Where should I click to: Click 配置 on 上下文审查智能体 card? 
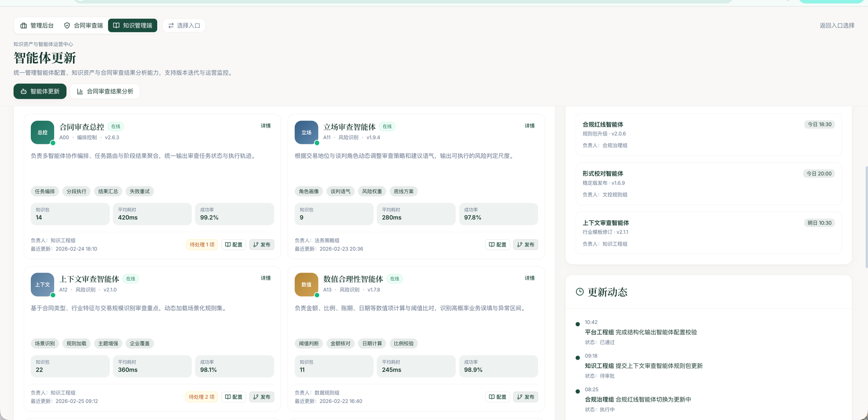[x=234, y=397]
